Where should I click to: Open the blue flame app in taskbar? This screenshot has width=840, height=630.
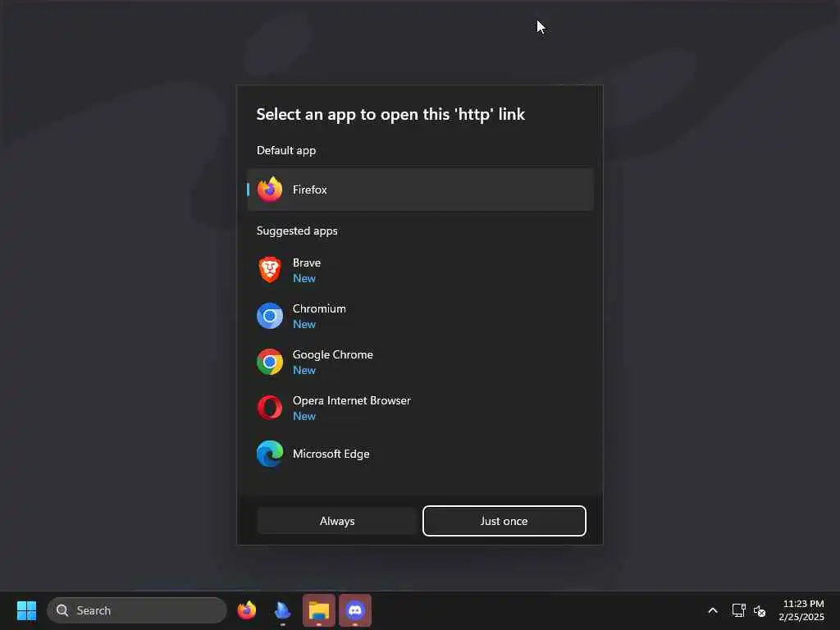[282, 610]
